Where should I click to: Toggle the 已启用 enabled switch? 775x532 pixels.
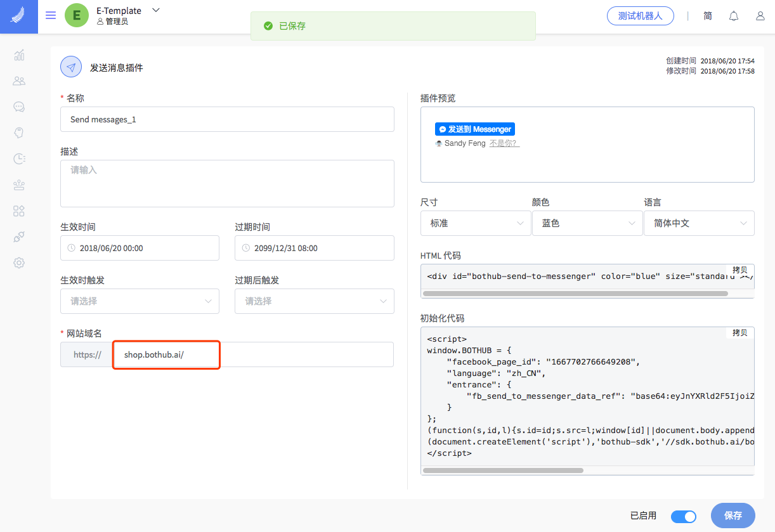tap(684, 516)
